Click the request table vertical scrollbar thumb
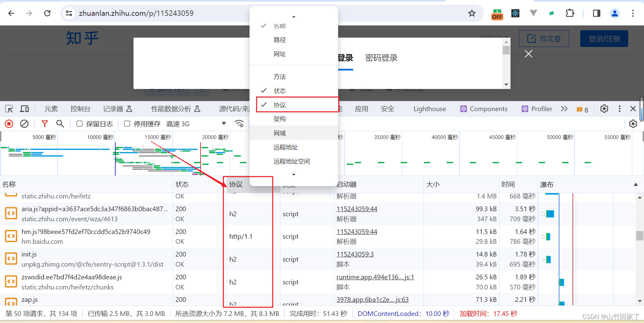644x323 pixels. (x=640, y=236)
